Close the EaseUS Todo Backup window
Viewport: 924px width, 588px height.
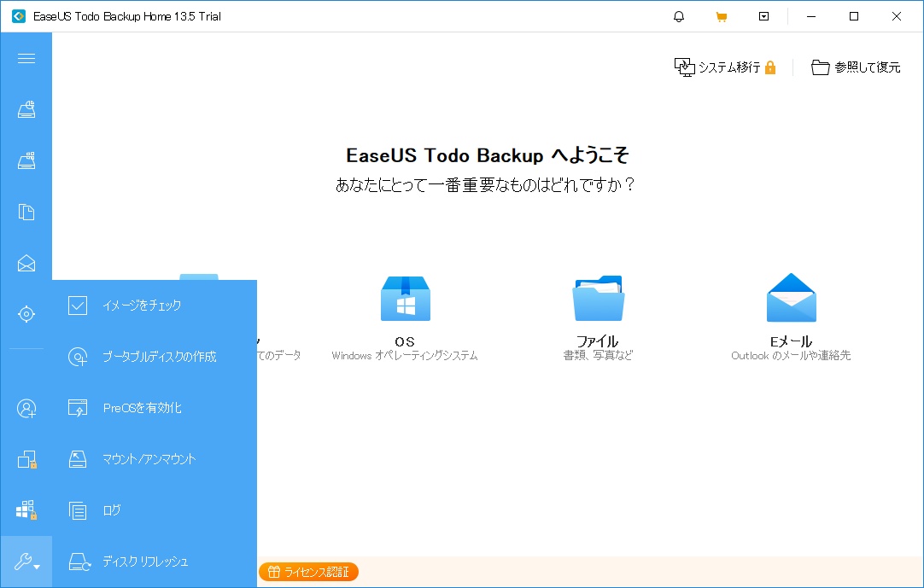[x=897, y=16]
